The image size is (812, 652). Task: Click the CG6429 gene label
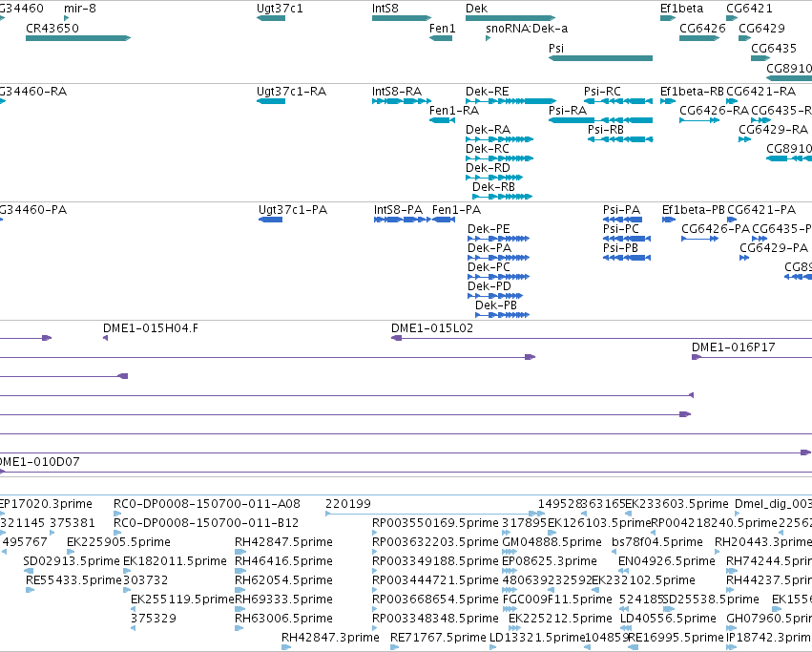click(x=761, y=28)
